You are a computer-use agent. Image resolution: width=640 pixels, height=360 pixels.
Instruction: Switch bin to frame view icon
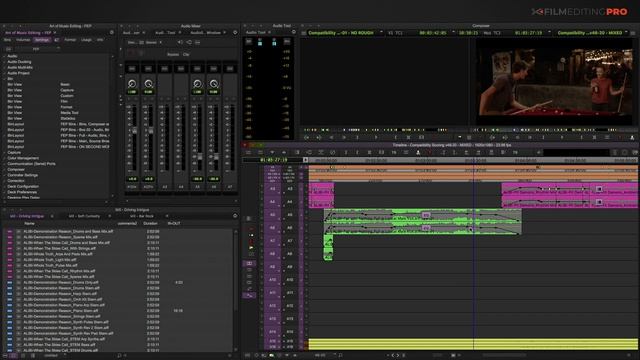[x=23, y=356]
